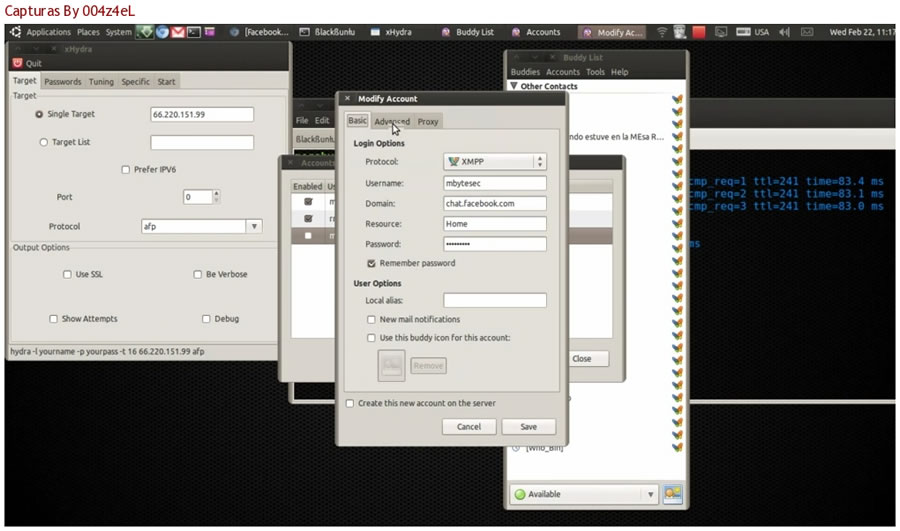The width and height of the screenshot is (900, 531).
Task: Open the wireless network indicator icon
Action: [662, 32]
